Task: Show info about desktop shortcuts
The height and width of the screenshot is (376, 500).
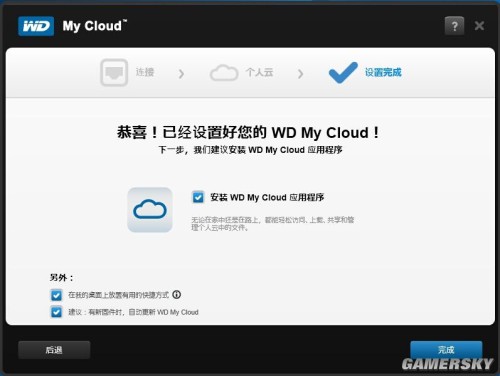Action: pyautogui.click(x=177, y=295)
